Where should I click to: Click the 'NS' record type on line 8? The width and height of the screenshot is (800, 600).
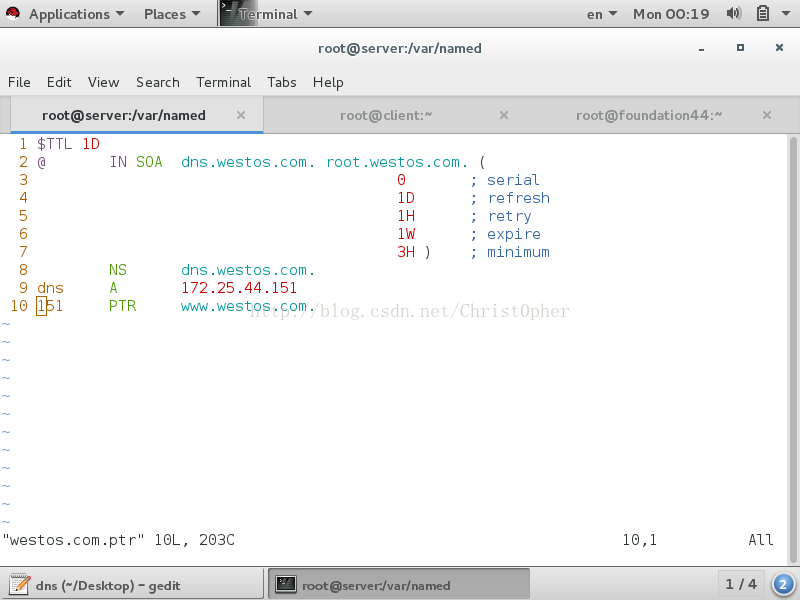point(118,270)
